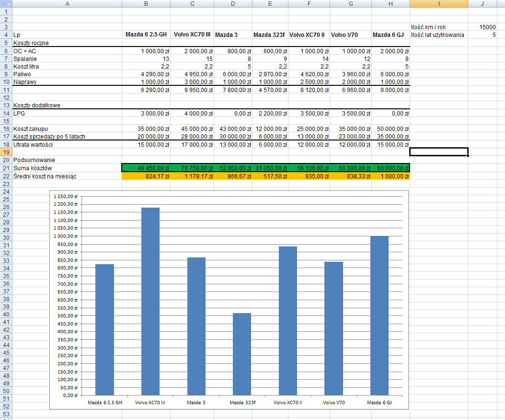Image resolution: width=505 pixels, height=420 pixels.
Task: Click the Mazda 323f bar in chart
Action: (242, 355)
